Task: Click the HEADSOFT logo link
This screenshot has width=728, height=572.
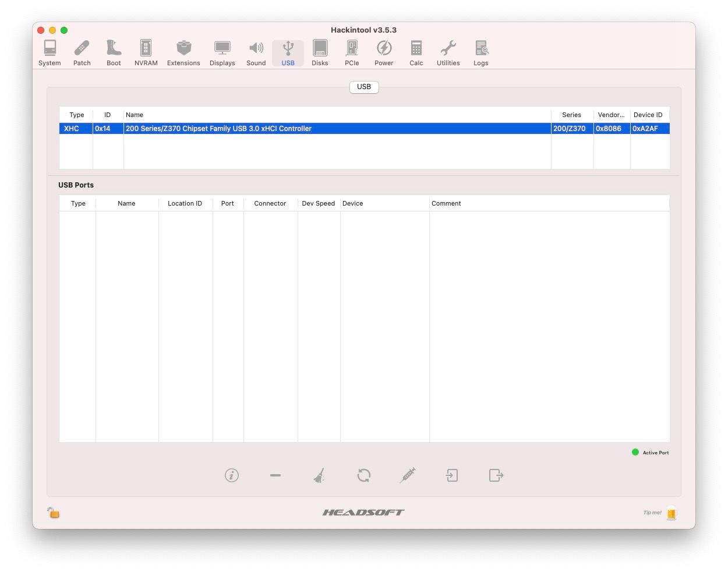Action: tap(363, 513)
